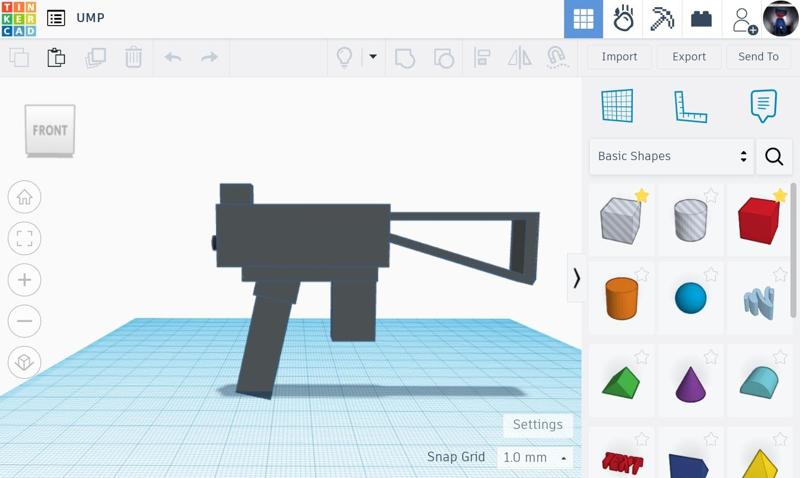Click the Group shapes icon
This screenshot has width=800, height=478.
point(405,58)
